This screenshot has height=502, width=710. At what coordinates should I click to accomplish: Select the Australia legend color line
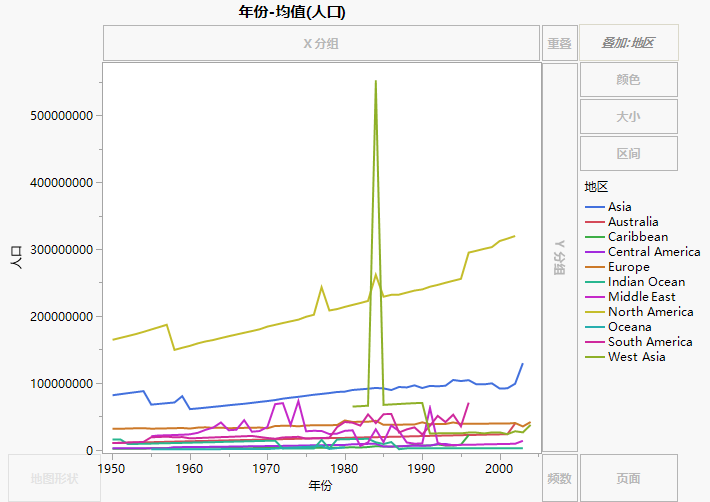pyautogui.click(x=595, y=222)
